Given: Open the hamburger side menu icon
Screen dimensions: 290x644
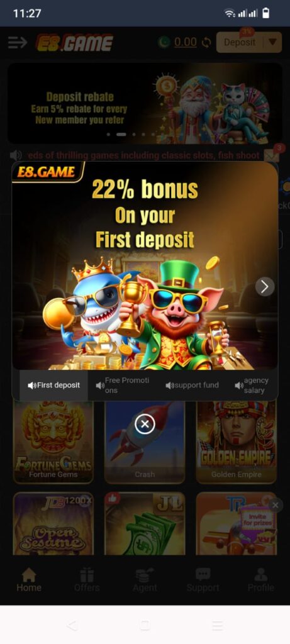Looking at the screenshot, I should pyautogui.click(x=18, y=42).
